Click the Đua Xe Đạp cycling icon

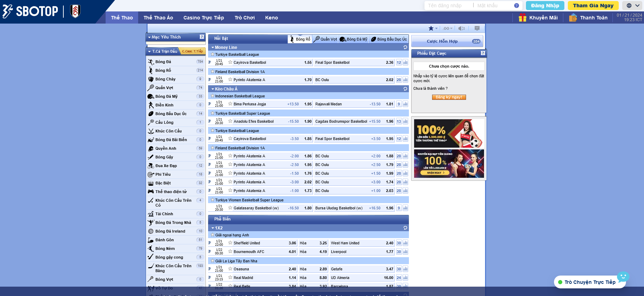tap(151, 166)
